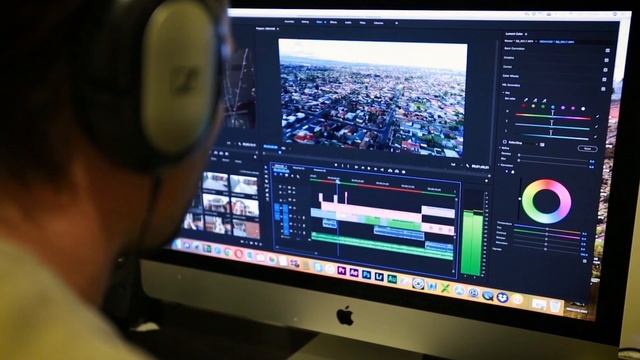This screenshot has height=360, width=640.
Task: Click the Blur slider handle
Action: (x=519, y=160)
